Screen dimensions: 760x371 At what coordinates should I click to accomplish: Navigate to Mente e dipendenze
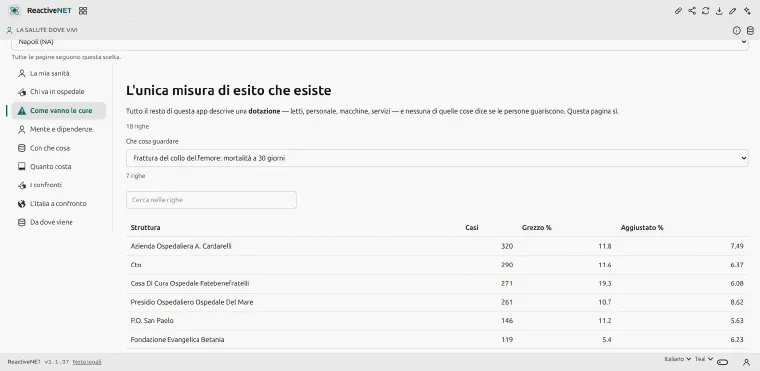click(59, 129)
